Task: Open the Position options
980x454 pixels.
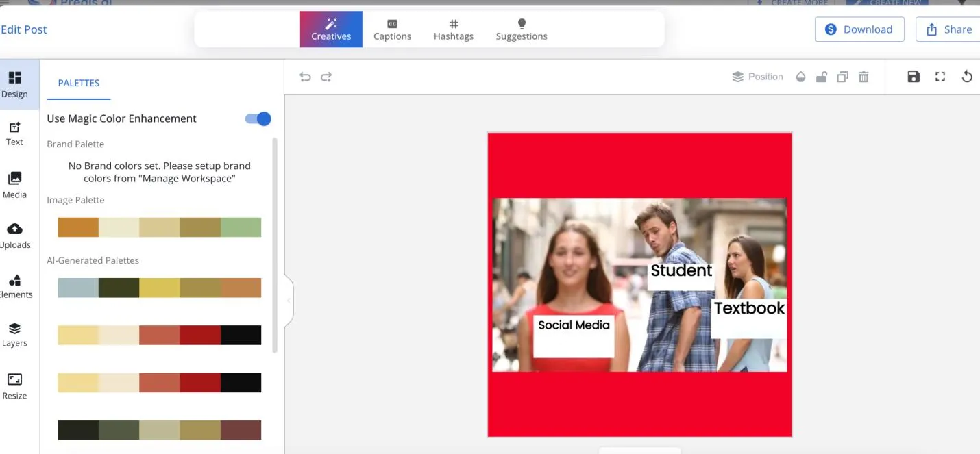Action: [757, 77]
